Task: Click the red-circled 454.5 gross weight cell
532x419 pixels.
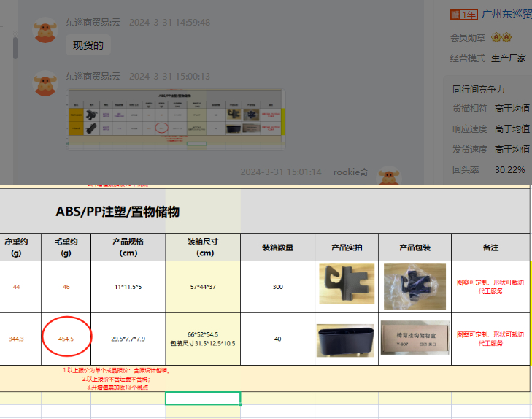Action: point(66,339)
